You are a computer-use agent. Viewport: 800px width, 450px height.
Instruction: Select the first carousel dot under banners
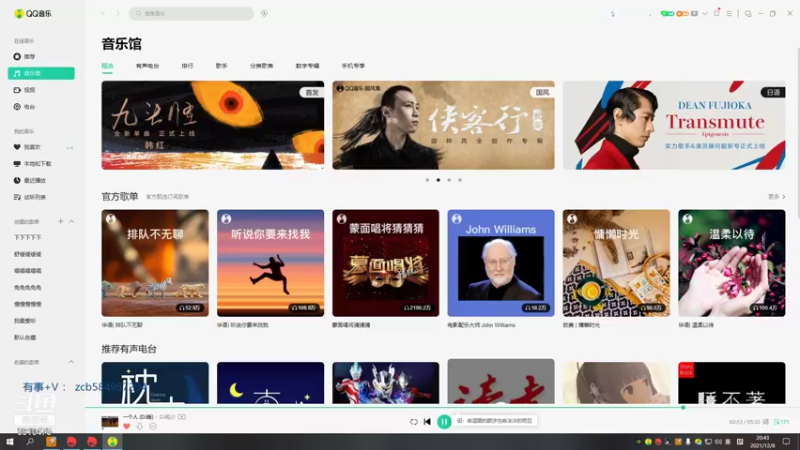(x=428, y=180)
